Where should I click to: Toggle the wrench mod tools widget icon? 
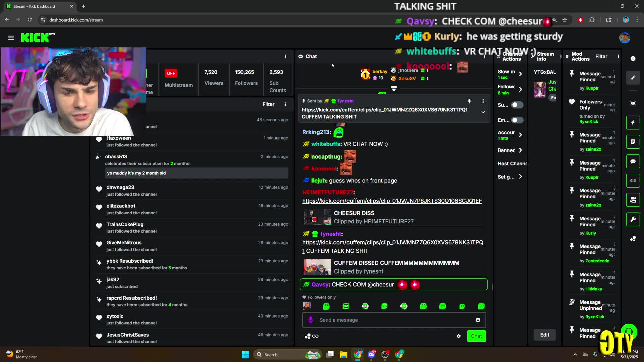(x=633, y=220)
